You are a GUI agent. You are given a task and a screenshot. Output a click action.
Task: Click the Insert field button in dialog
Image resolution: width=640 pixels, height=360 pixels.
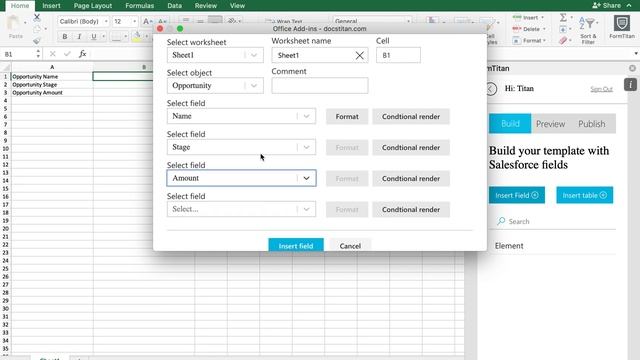(296, 245)
